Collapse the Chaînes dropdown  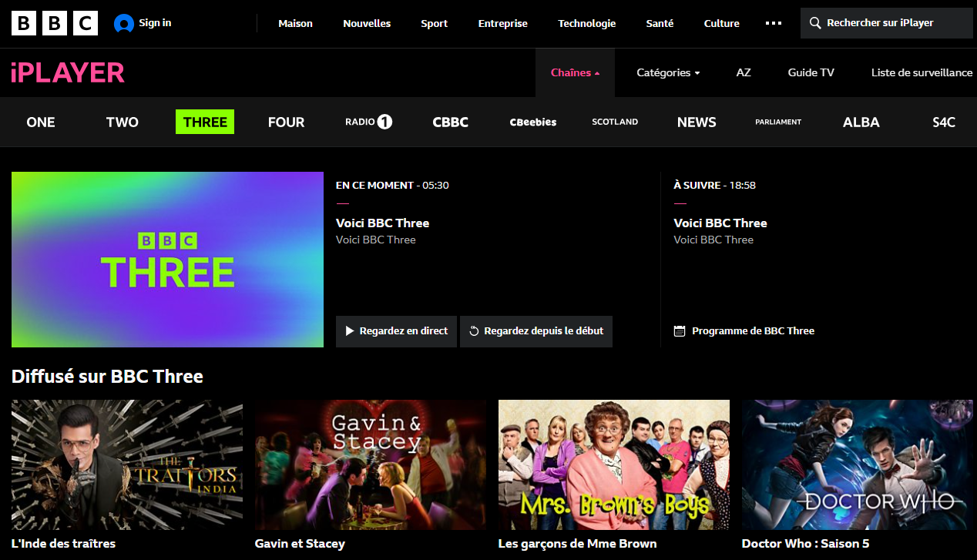point(575,72)
